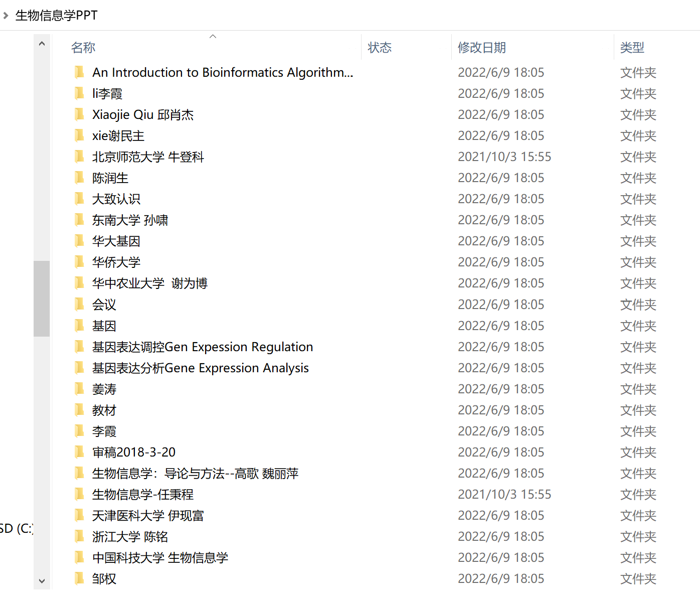Click folder icon beside 李霞
This screenshot has height=601, width=700.
[x=79, y=431]
